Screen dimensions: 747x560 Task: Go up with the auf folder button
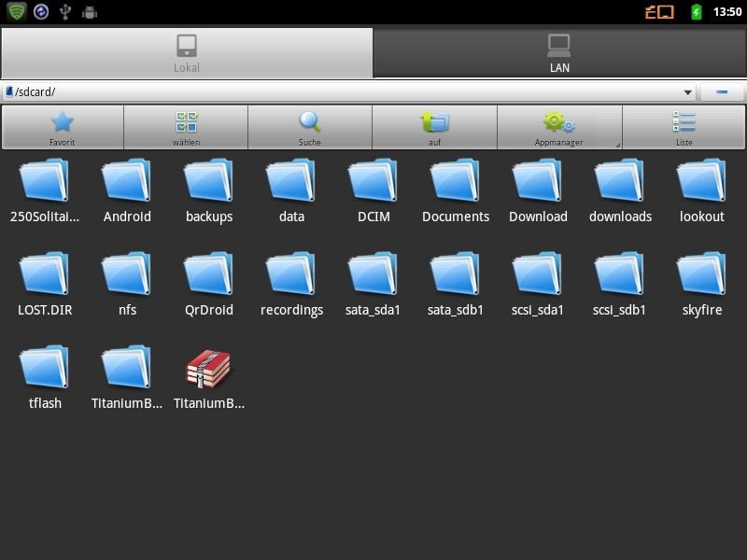pyautogui.click(x=434, y=128)
